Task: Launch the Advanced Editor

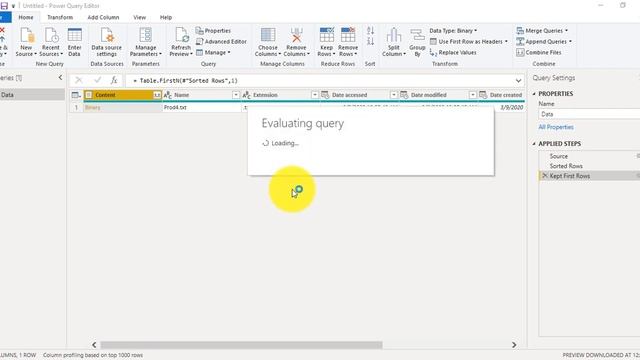Action: point(221,42)
